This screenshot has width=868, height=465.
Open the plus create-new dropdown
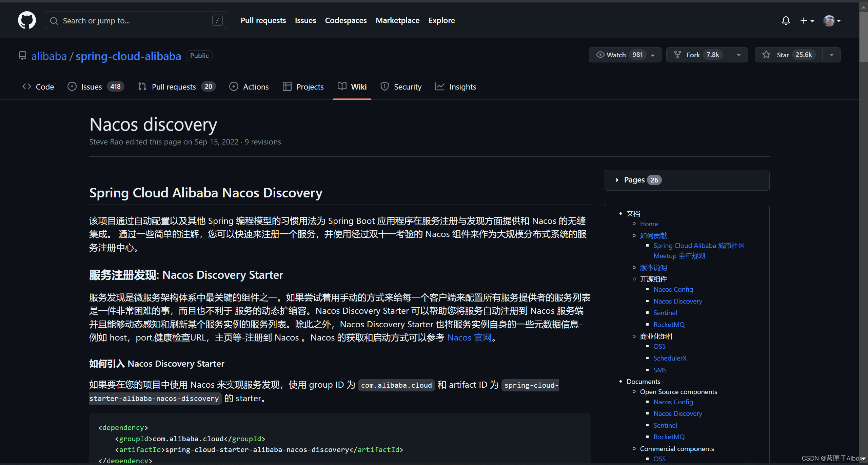[807, 21]
